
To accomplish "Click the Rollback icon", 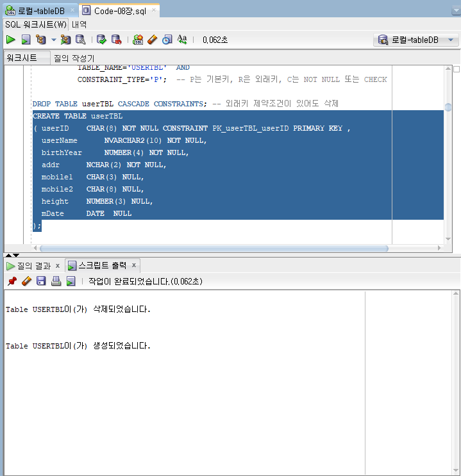I will pos(117,40).
